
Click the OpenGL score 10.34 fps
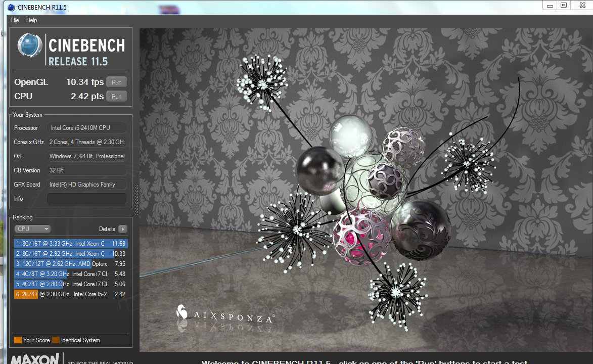pyautogui.click(x=85, y=82)
